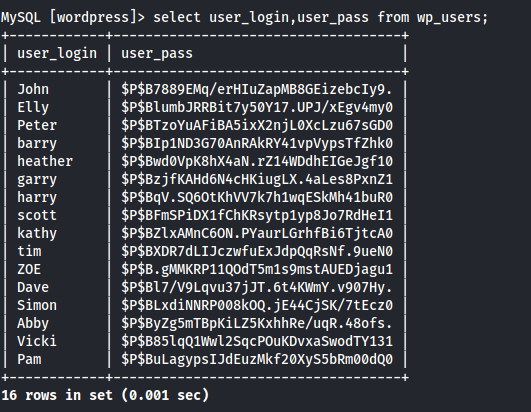Click the MySQL [wordpress] prompt text
The height and width of the screenshot is (412, 531).
pos(73,17)
